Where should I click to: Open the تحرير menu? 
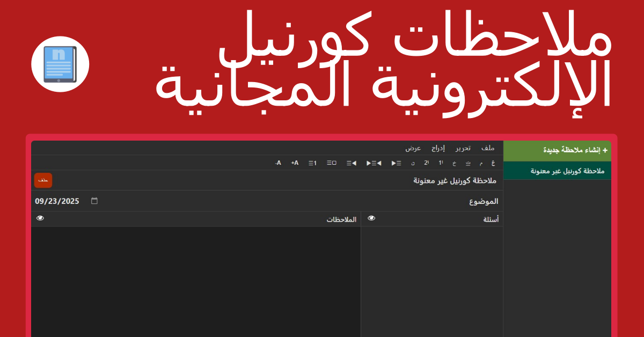(x=463, y=148)
